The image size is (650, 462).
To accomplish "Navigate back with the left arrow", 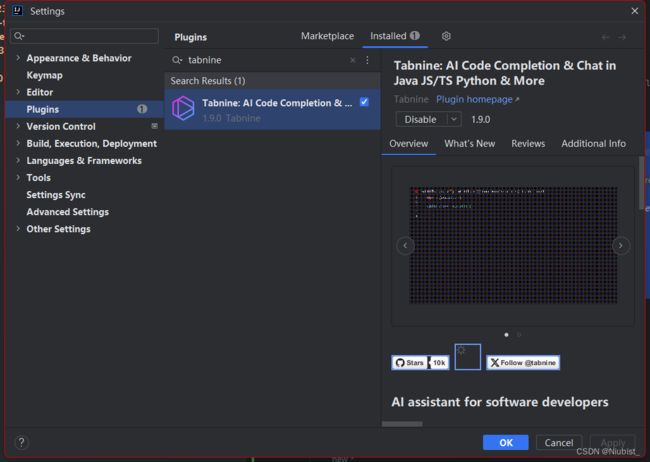I will [x=605, y=37].
